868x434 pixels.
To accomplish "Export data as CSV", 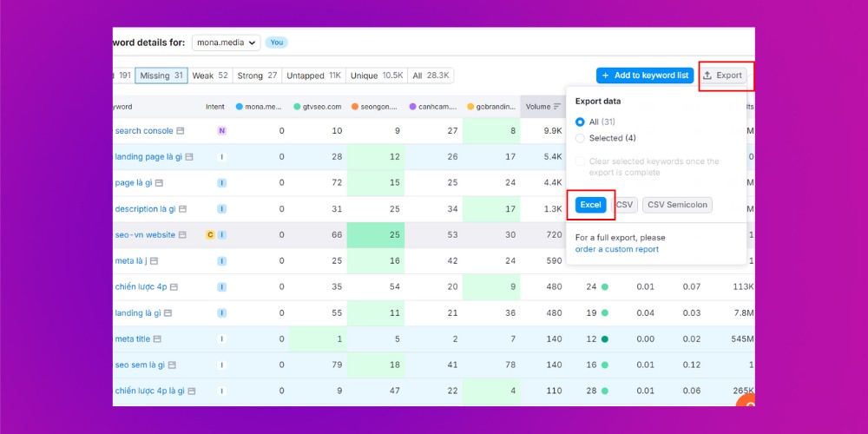I will (624, 205).
